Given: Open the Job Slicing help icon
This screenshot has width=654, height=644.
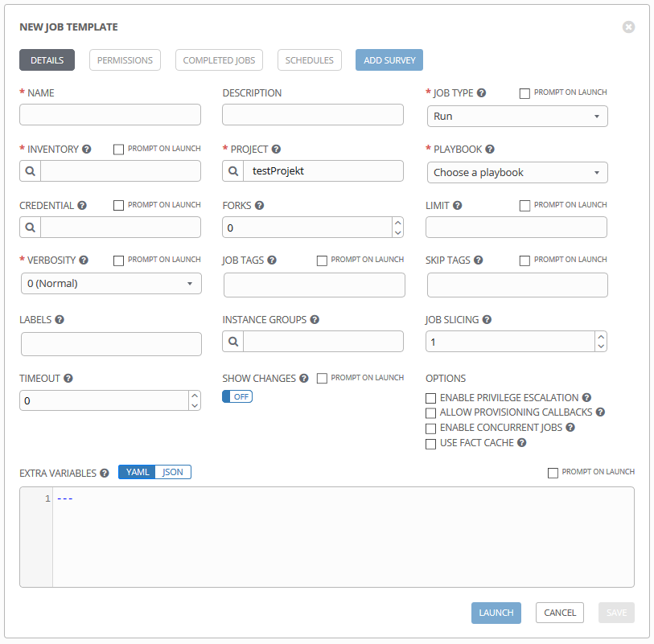Looking at the screenshot, I should pyautogui.click(x=487, y=320).
